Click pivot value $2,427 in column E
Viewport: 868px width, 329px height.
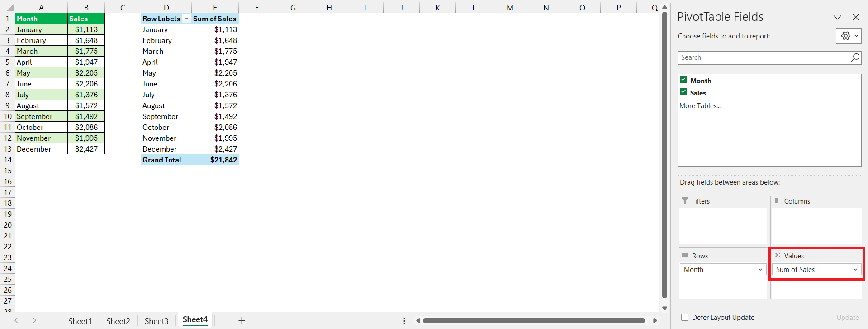click(x=215, y=149)
